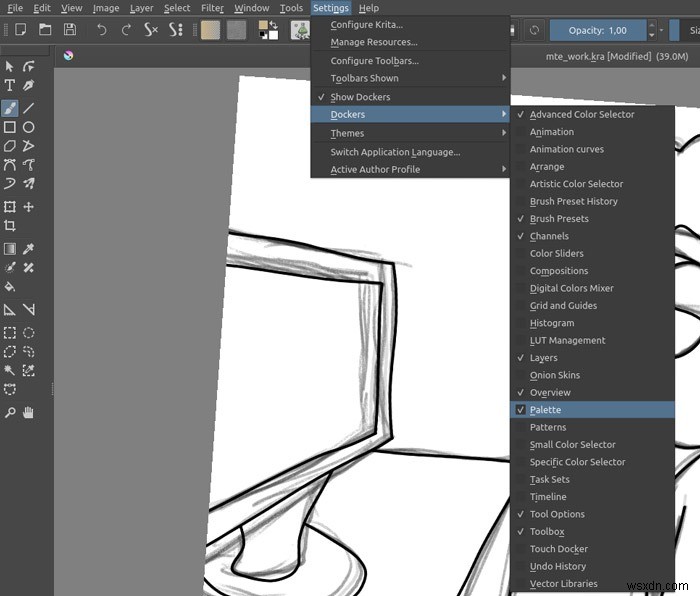Enable the Animation docker
The image size is (700, 596).
coord(592,132)
